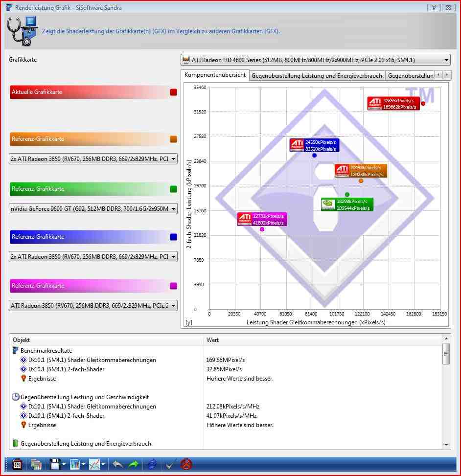Screen dimensions: 461x476
Task: Open blue reference 2x ATI Radeon 3850 dropdown
Action: (93, 257)
